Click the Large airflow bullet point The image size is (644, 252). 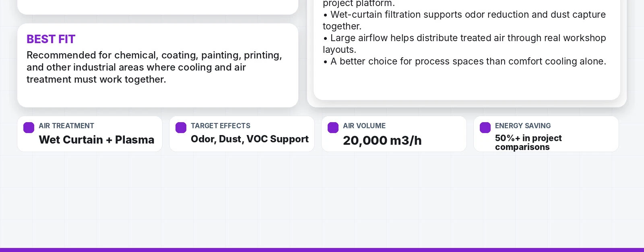(x=464, y=44)
